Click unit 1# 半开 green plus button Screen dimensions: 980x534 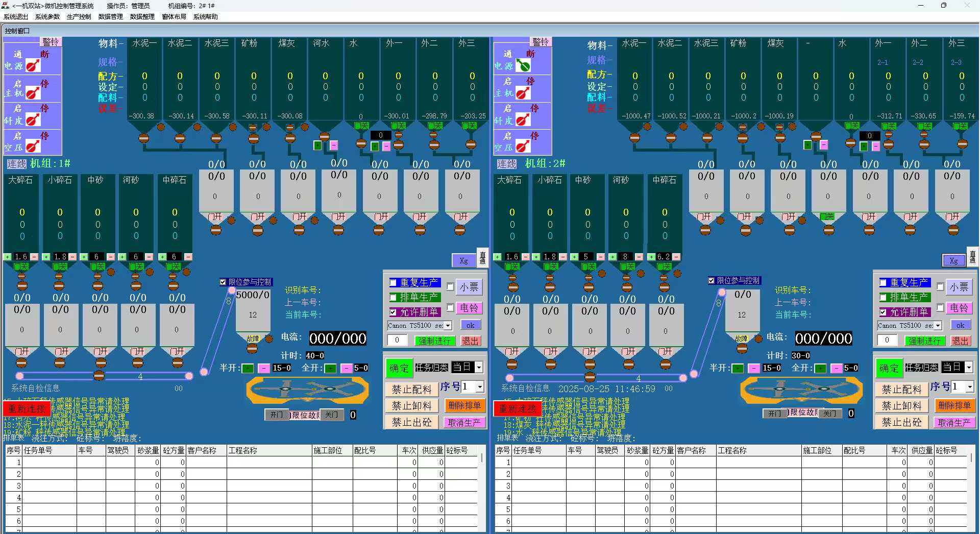tap(248, 368)
